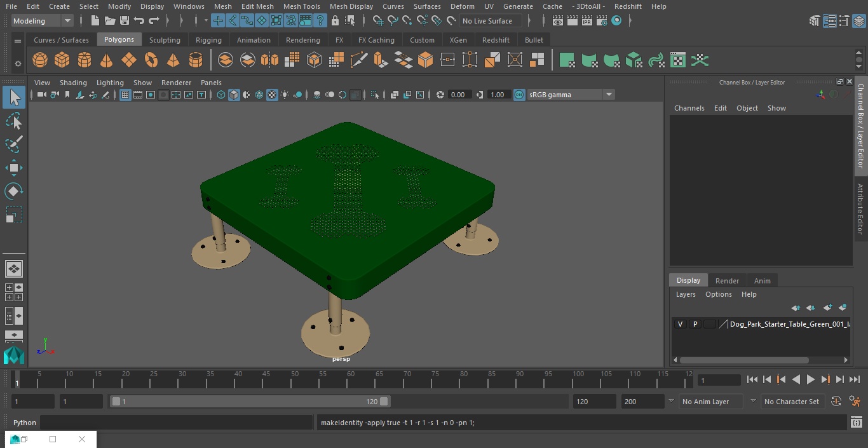
Task: Toggle auto keyframe button
Action: click(x=836, y=402)
